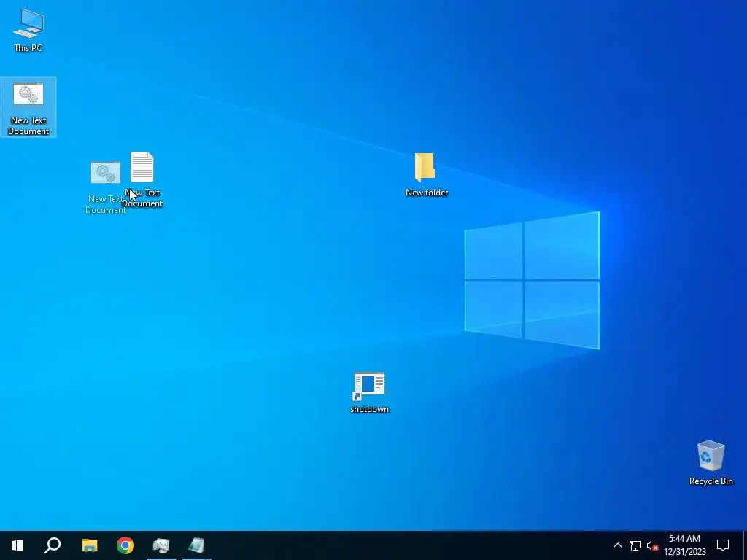Open the clock showing 5:44 AM
This screenshot has width=747, height=560.
click(685, 545)
